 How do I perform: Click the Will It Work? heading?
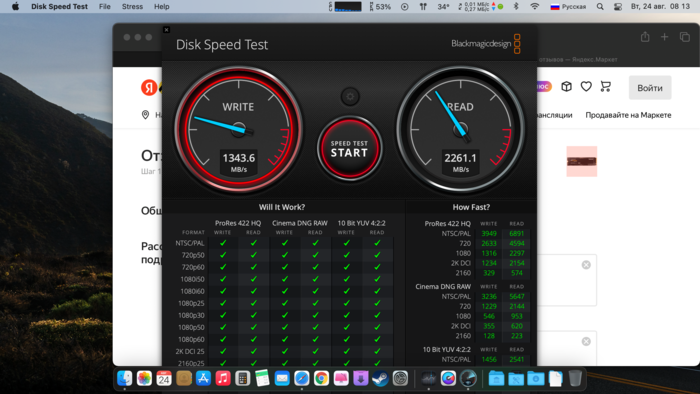[282, 207]
